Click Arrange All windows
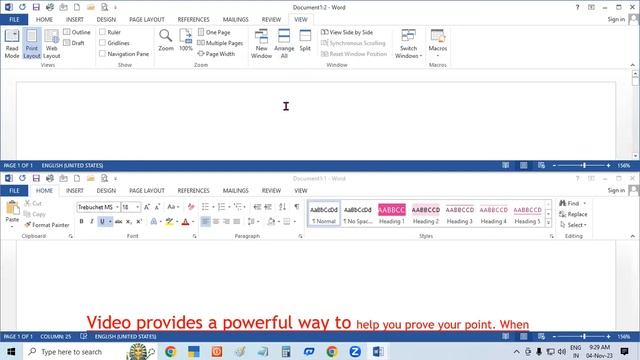This screenshot has height=360, width=640. pos(284,44)
